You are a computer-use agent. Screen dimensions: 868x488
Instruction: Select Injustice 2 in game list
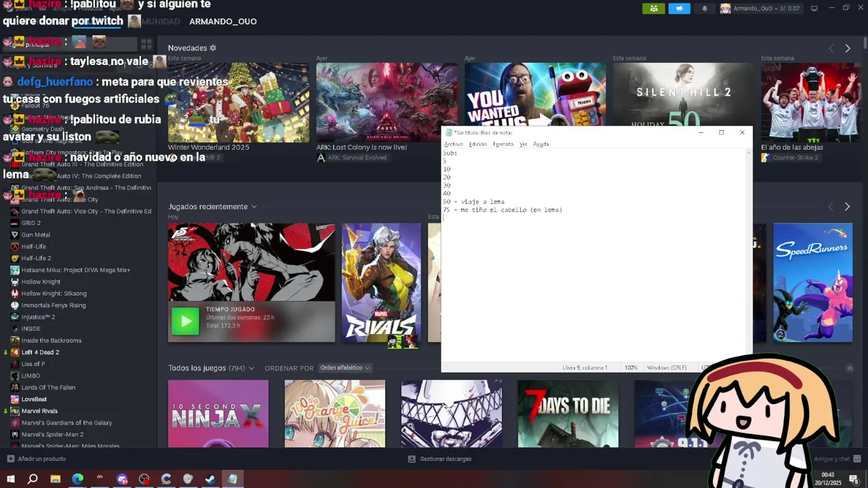coord(39,317)
